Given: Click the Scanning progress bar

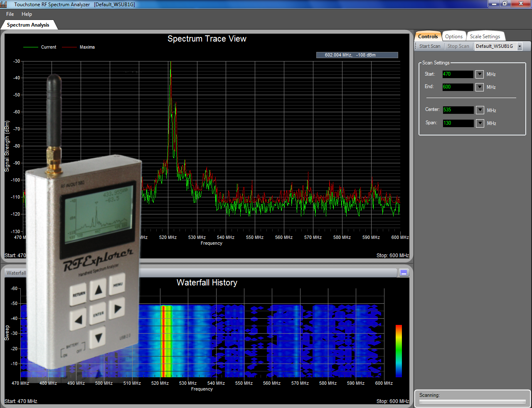Looking at the screenshot, I should coord(472,402).
